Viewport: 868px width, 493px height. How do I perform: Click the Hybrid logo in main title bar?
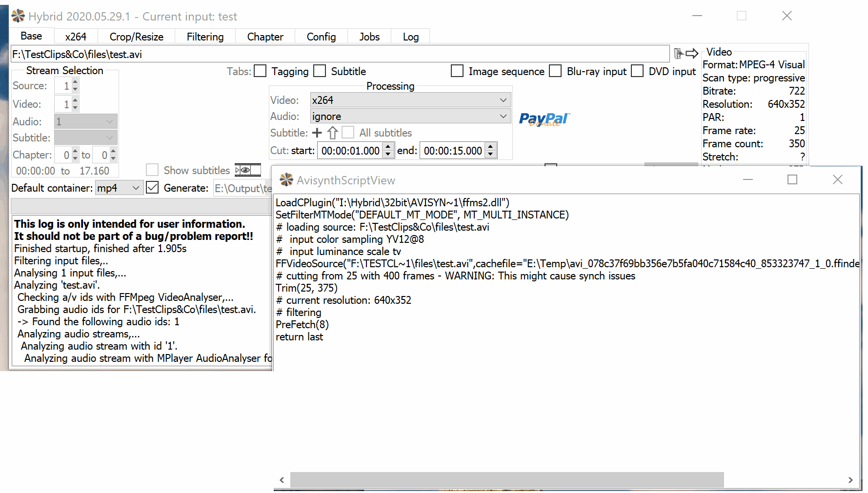(x=18, y=16)
